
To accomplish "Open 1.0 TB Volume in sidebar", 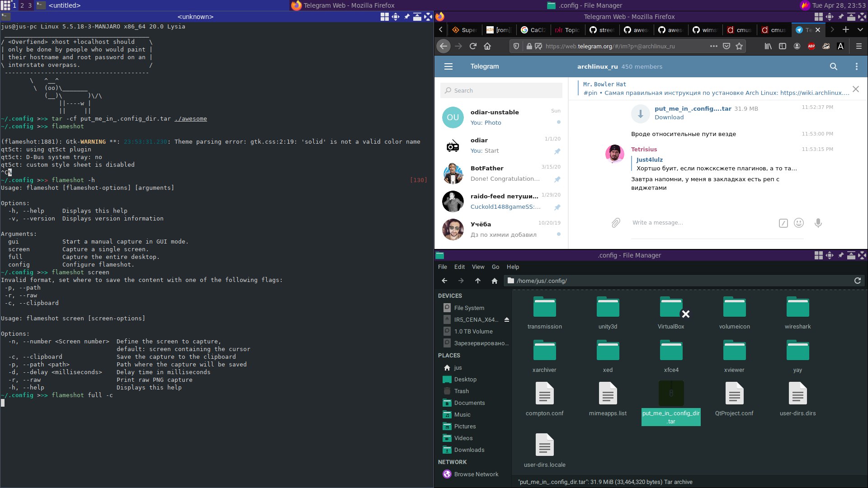I will tap(473, 331).
